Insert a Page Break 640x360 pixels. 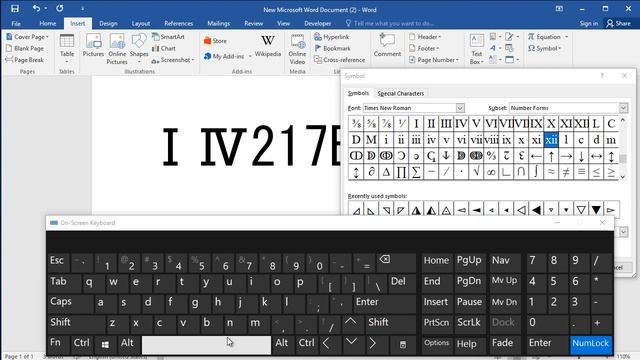tap(24, 60)
